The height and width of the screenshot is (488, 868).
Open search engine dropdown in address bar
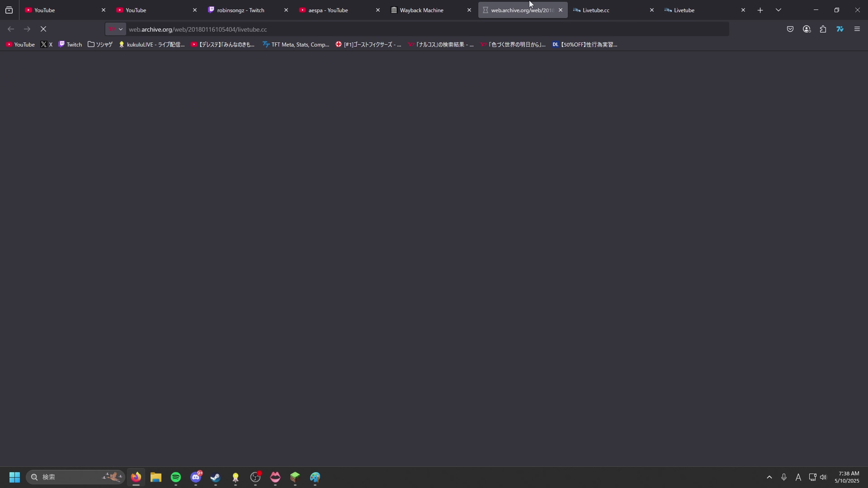pos(116,29)
